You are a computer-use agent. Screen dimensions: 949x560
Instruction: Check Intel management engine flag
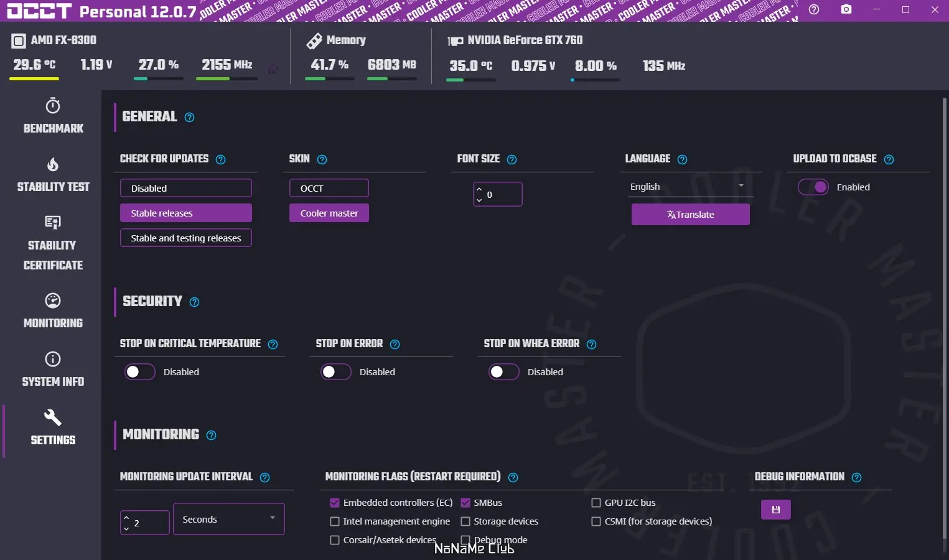335,521
